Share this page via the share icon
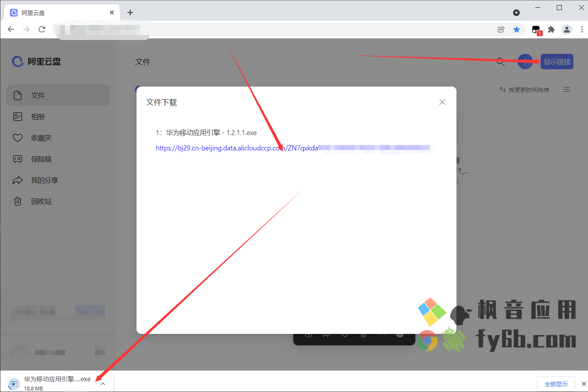This screenshot has height=392, width=588. tap(501, 29)
